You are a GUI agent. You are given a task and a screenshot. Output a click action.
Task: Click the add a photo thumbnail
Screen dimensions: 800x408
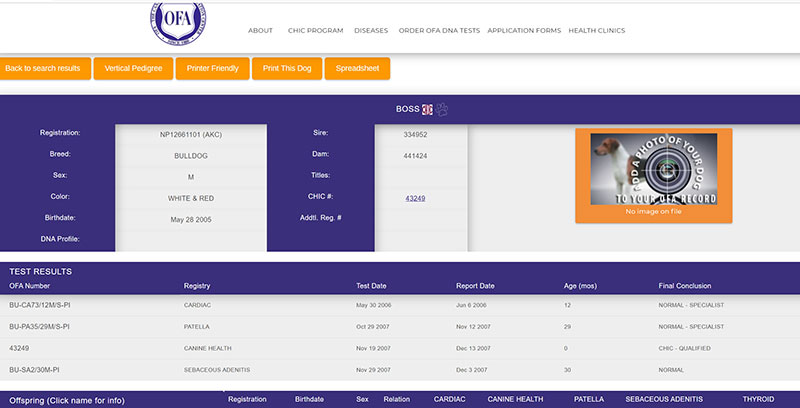tap(654, 169)
